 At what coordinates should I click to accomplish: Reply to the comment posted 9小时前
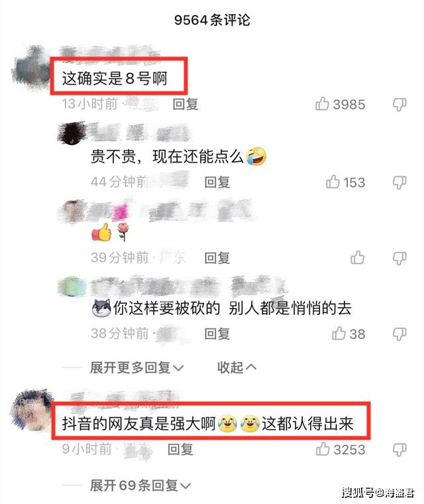point(180,450)
